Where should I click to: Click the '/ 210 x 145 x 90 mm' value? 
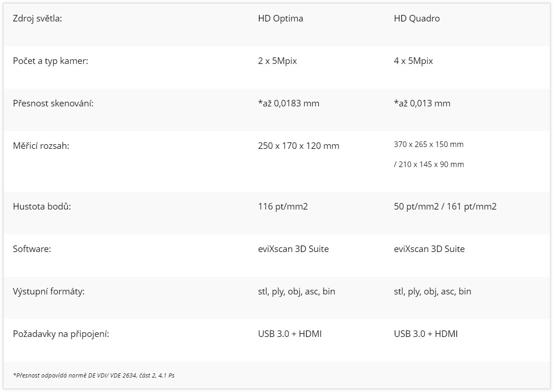[429, 164]
